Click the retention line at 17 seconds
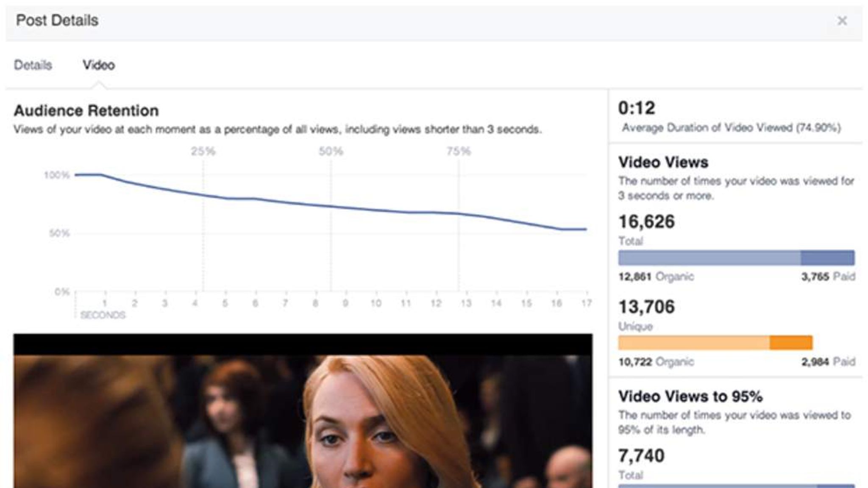The height and width of the screenshot is (488, 868). tap(586, 229)
